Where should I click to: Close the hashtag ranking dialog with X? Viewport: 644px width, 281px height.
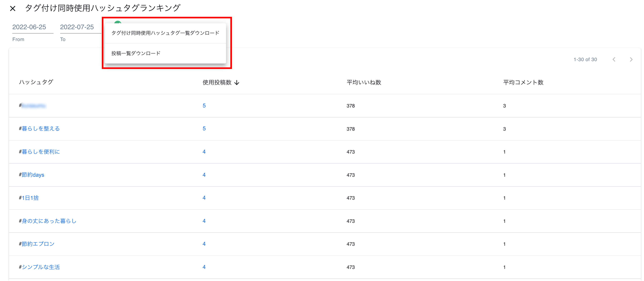13,9
